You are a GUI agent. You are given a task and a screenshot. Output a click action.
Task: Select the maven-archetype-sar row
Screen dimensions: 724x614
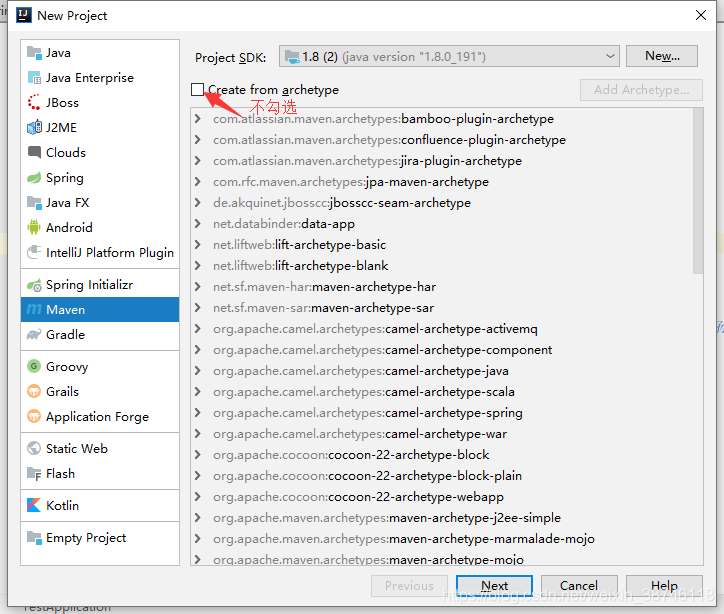pos(441,307)
